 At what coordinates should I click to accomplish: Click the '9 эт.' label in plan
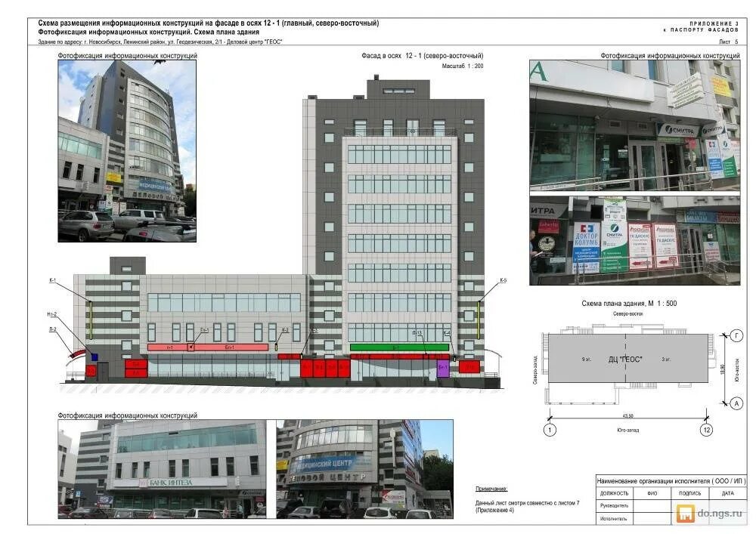(587, 360)
